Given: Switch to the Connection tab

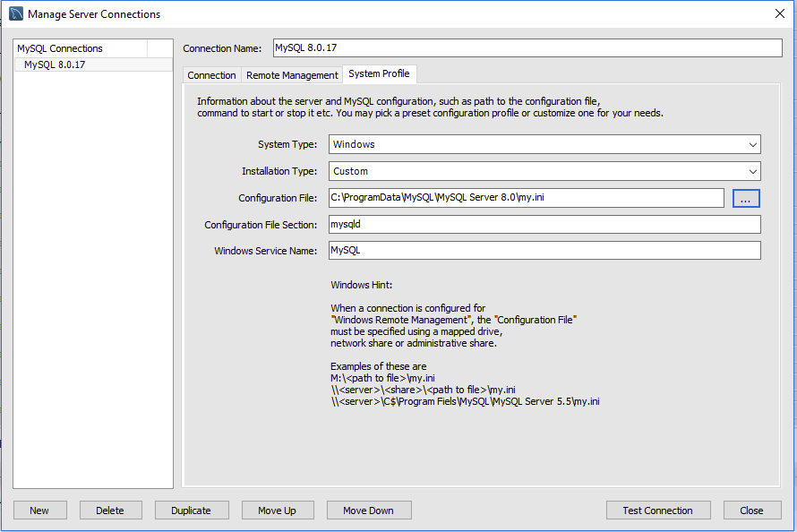Looking at the screenshot, I should pyautogui.click(x=211, y=75).
